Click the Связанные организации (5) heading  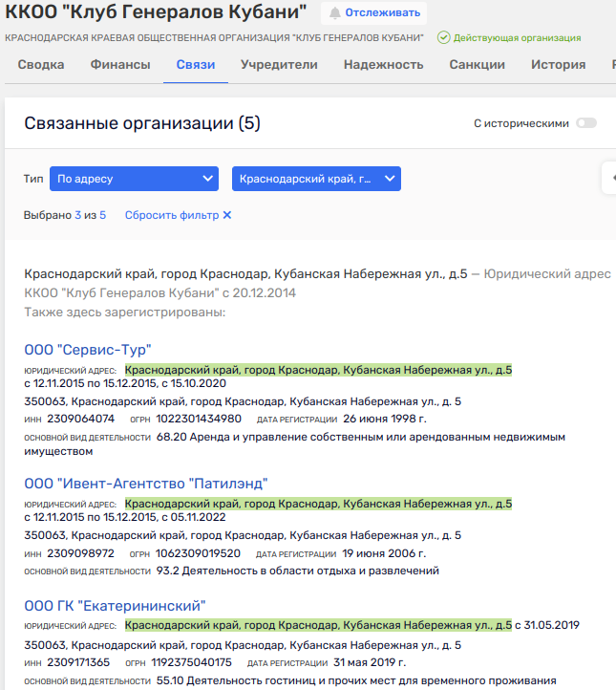coord(142,123)
